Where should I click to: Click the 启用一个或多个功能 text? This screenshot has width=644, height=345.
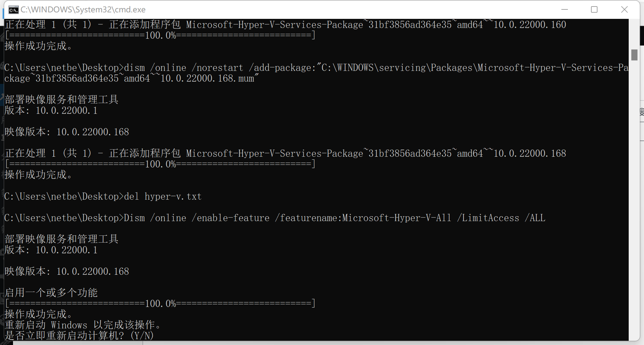coord(51,292)
